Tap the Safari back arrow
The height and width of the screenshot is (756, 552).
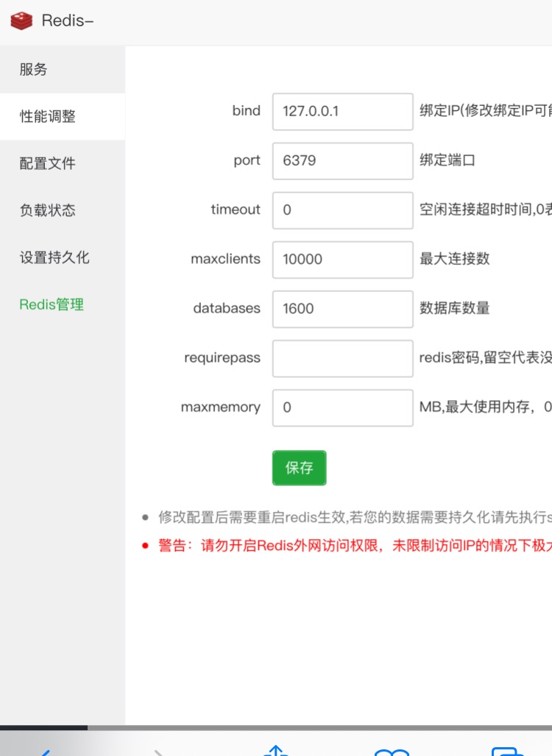pos(44,750)
